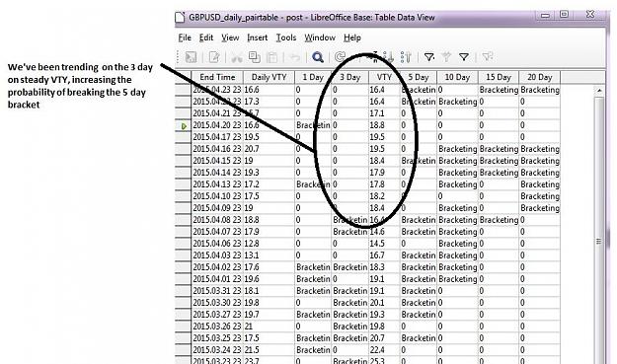Click 1 Day Bracketin cell in row 2015.03.25
The height and width of the screenshot is (364, 617).
pos(313,338)
